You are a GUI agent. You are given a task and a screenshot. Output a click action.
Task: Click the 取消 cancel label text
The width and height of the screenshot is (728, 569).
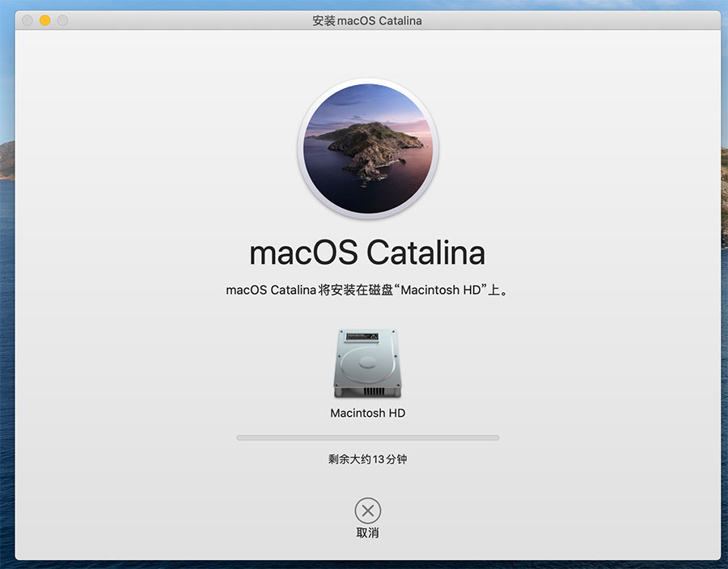[x=367, y=531]
